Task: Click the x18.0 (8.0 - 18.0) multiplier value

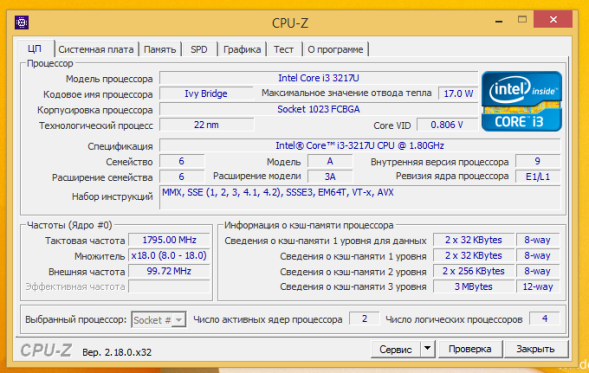Action: pyautogui.click(x=169, y=256)
